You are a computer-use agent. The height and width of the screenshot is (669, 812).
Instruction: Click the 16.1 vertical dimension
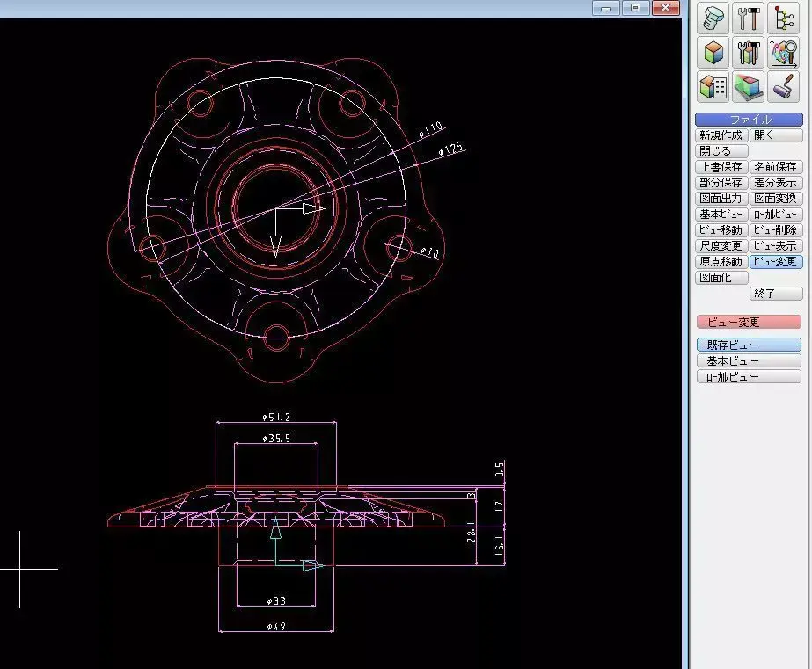click(x=499, y=547)
